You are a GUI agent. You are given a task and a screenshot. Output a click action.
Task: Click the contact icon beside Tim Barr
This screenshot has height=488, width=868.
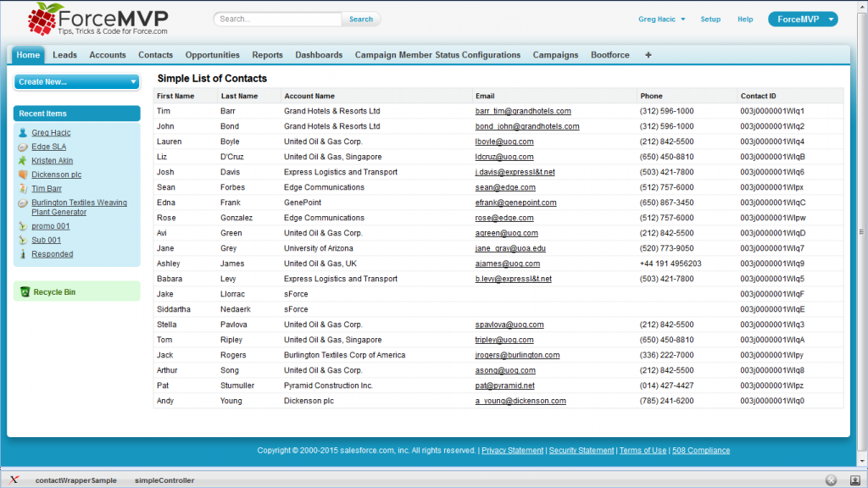(x=23, y=189)
